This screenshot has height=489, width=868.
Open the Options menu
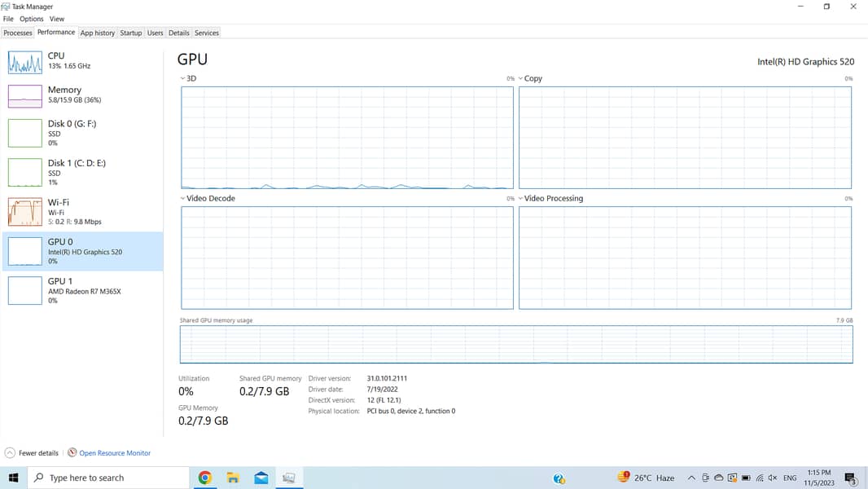click(x=32, y=19)
